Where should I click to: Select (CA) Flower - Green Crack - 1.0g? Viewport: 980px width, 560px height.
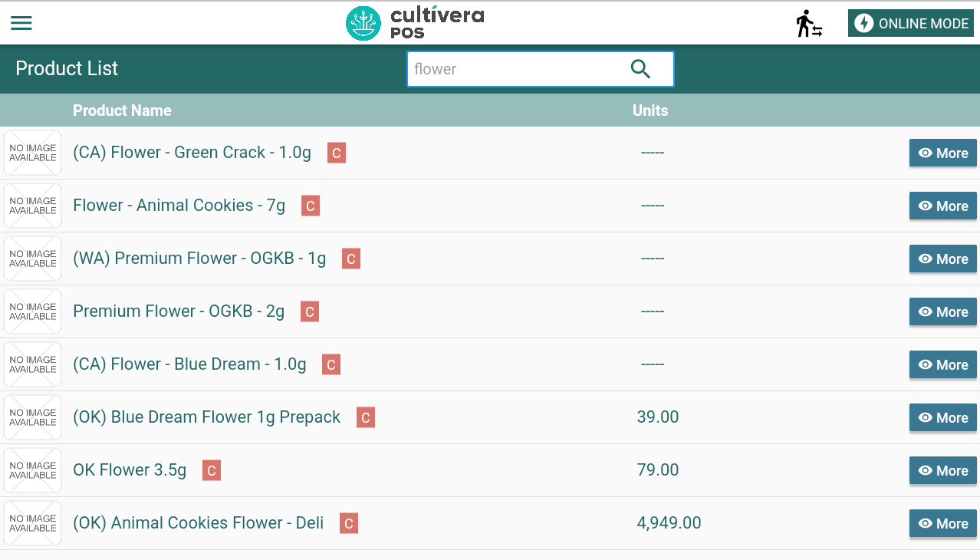pos(192,153)
